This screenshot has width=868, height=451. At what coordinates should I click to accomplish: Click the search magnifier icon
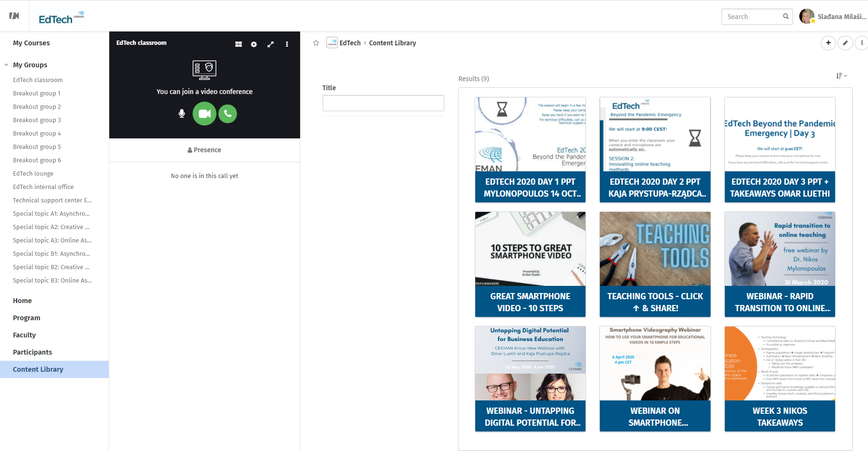[x=785, y=16]
